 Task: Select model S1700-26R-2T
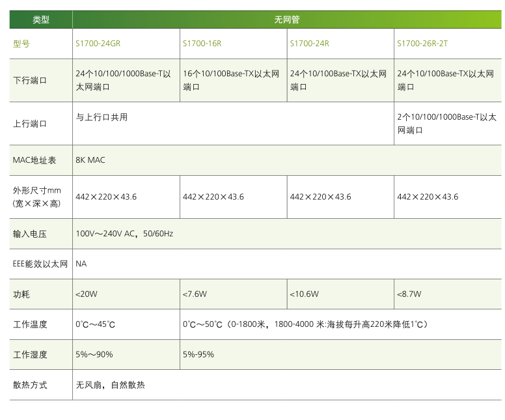click(422, 44)
